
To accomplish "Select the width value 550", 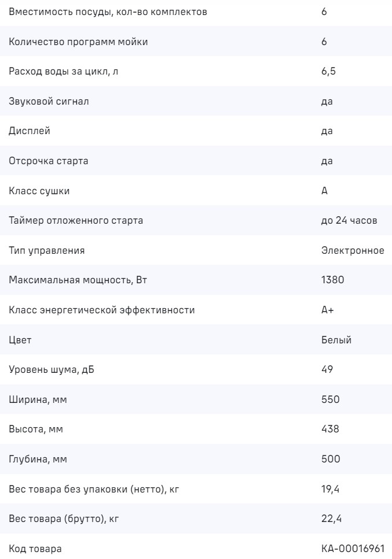I will pos(330,399).
